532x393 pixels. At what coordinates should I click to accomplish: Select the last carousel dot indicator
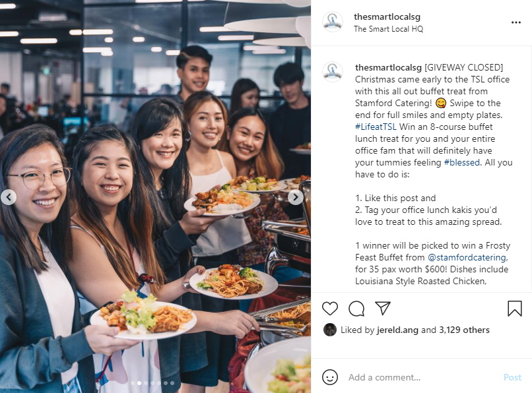(x=172, y=383)
